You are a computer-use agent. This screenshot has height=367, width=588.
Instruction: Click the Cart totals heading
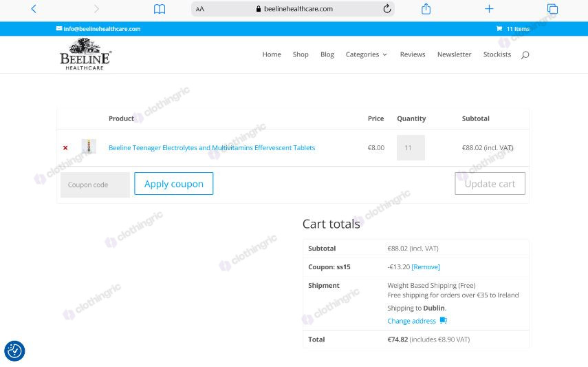pyautogui.click(x=331, y=224)
